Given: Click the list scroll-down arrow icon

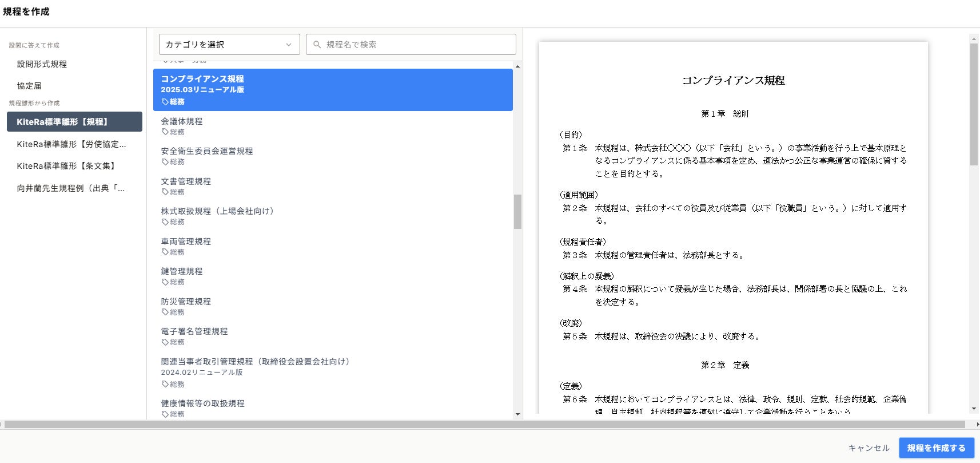Looking at the screenshot, I should point(517,414).
